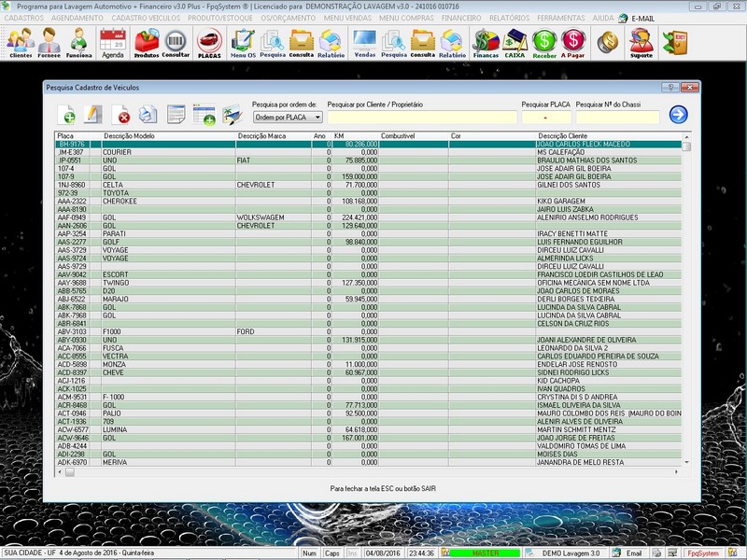
Task: Click the Exit door icon
Action: 675,42
